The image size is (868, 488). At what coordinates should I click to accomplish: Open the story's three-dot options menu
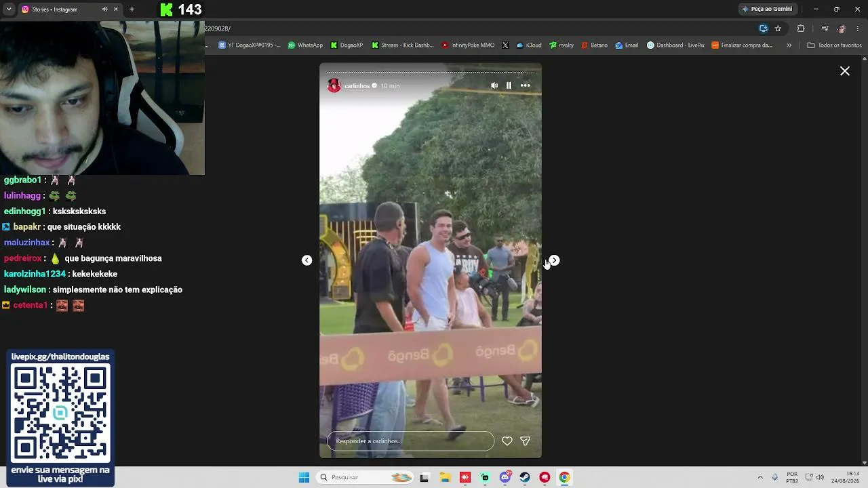(x=525, y=85)
